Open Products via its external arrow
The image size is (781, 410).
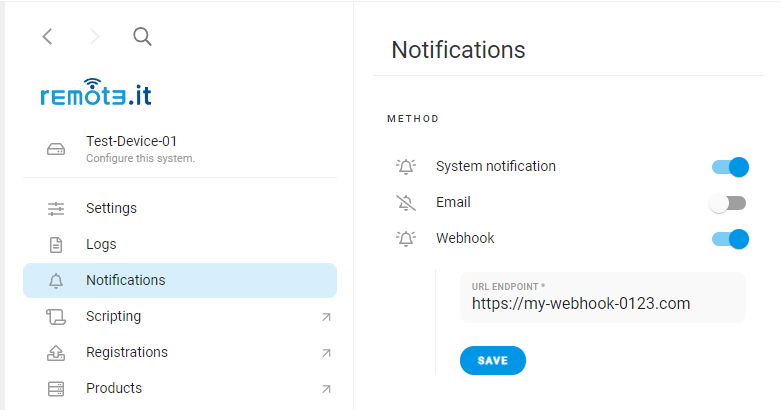tap(326, 389)
